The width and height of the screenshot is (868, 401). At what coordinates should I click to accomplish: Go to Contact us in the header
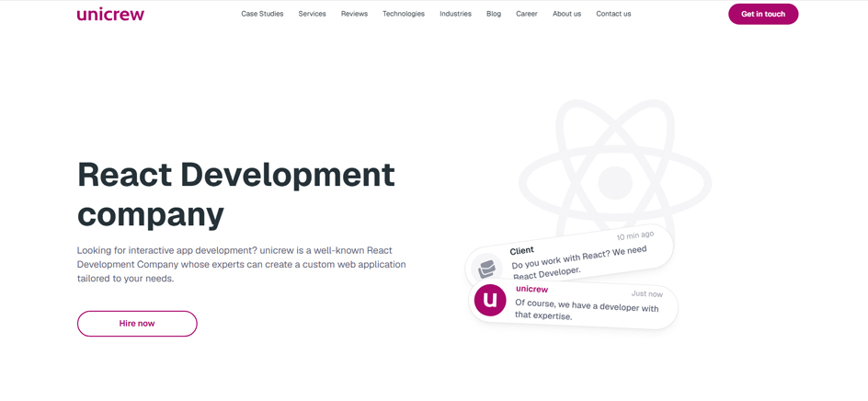613,14
